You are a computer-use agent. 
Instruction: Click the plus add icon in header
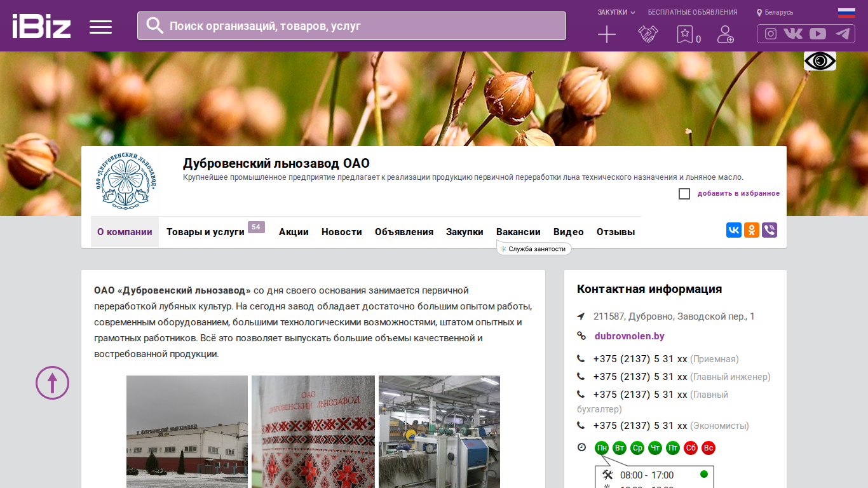(x=607, y=34)
